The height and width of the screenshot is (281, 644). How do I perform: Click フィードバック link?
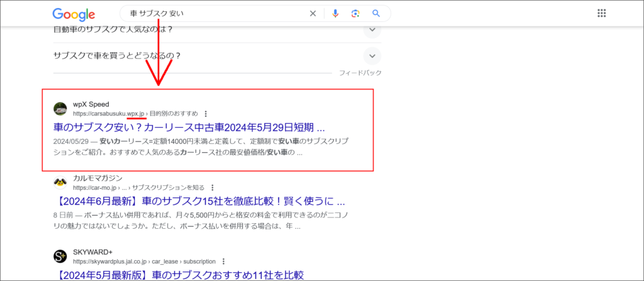coord(360,73)
